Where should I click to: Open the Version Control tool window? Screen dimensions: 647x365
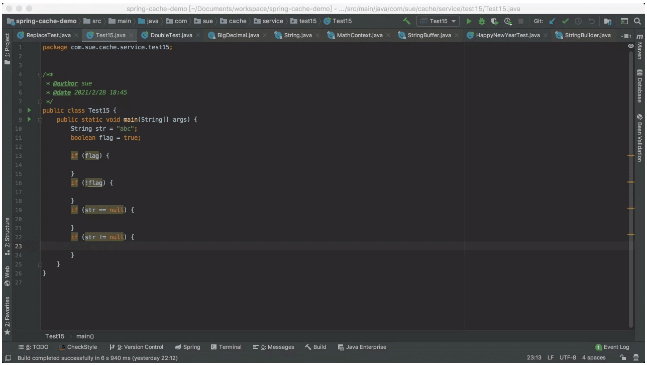(136, 347)
